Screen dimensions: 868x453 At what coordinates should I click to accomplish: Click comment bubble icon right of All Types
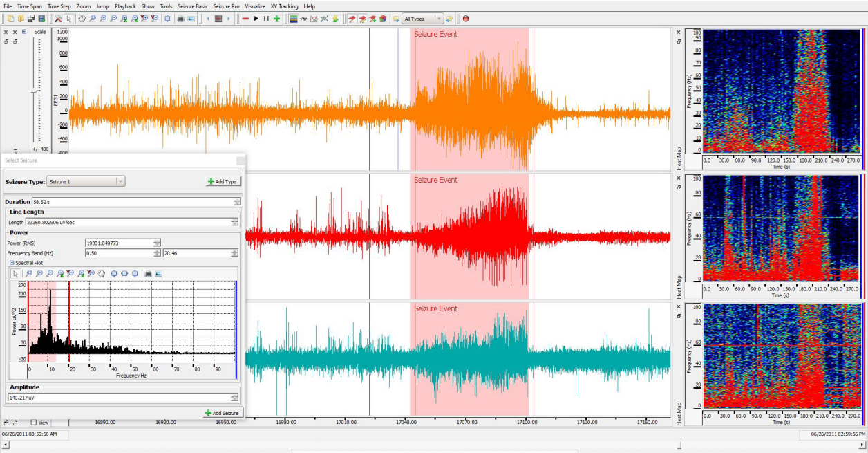[449, 19]
